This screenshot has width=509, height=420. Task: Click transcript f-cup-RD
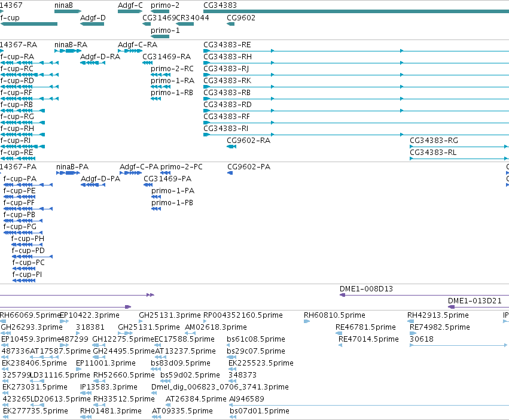17,81
